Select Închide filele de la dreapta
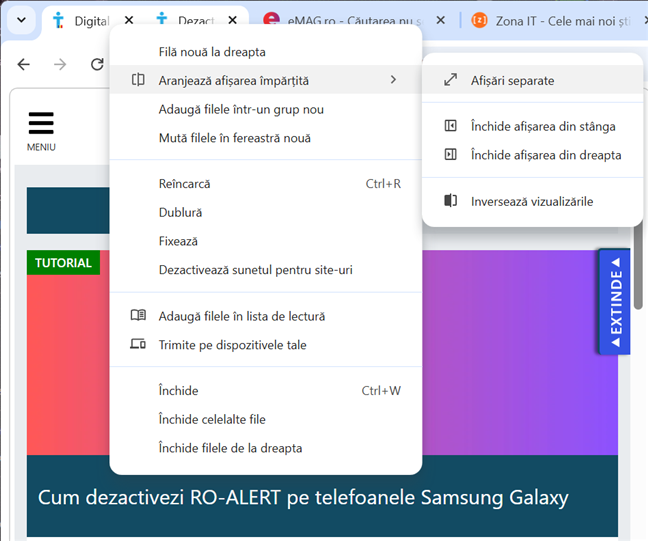648x541 pixels. click(266, 448)
